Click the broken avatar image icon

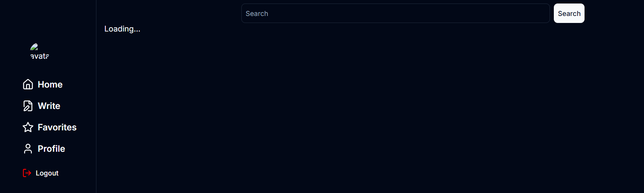click(x=34, y=47)
